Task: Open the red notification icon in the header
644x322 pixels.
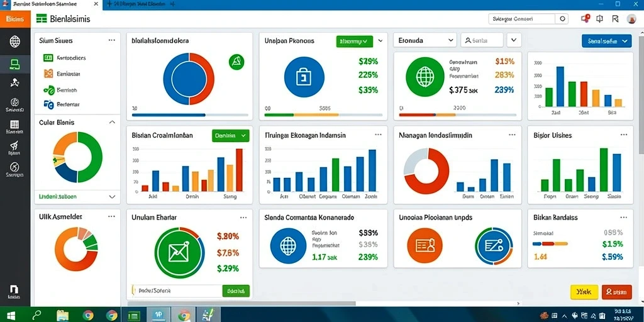Action: [585, 18]
